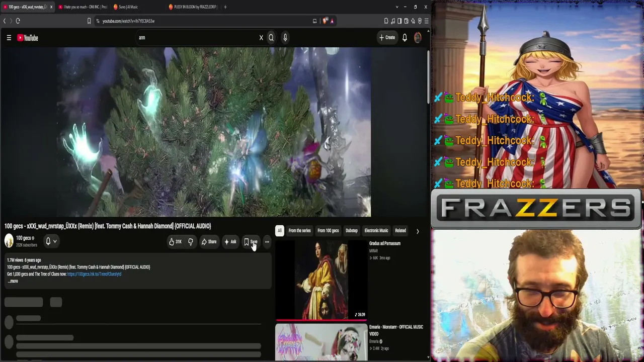
Task: Start voice search with the microphone
Action: coord(285,38)
